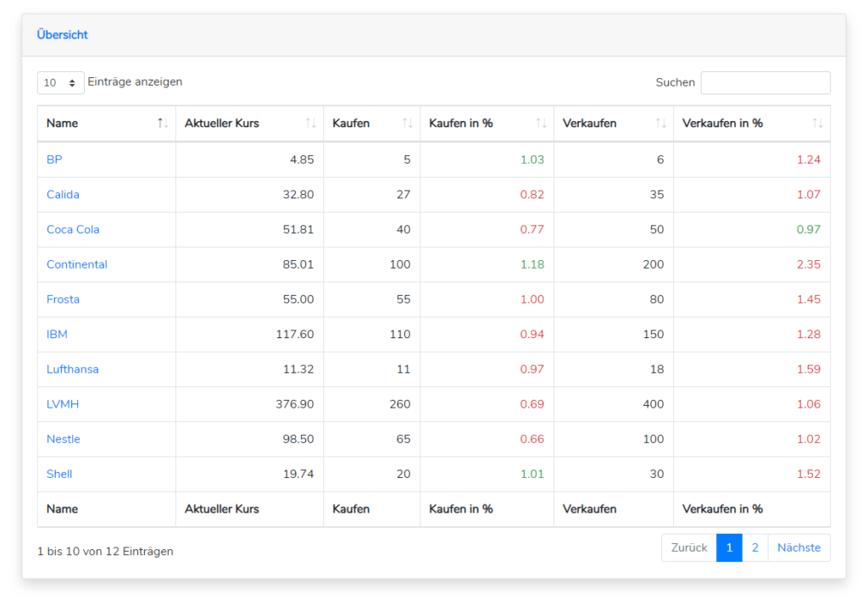The height and width of the screenshot is (605, 868).
Task: Click BP's Verkaufen percentage 1.24
Action: 809,159
